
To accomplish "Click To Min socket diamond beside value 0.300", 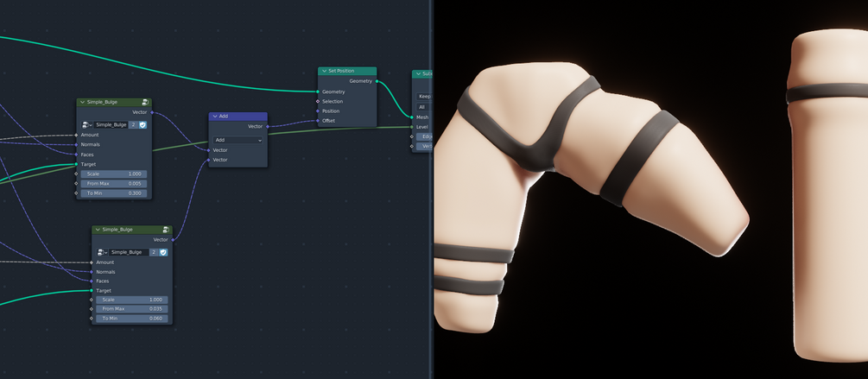I will coord(76,193).
